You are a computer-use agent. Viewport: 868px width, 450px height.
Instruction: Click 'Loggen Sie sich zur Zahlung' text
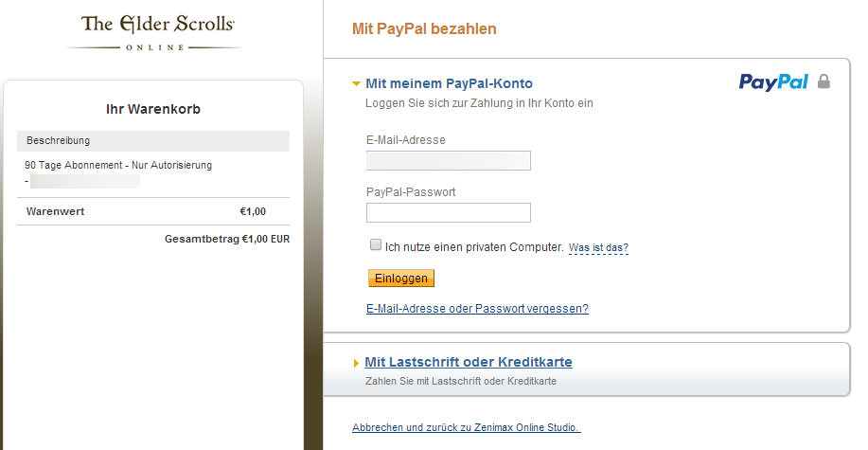(479, 103)
